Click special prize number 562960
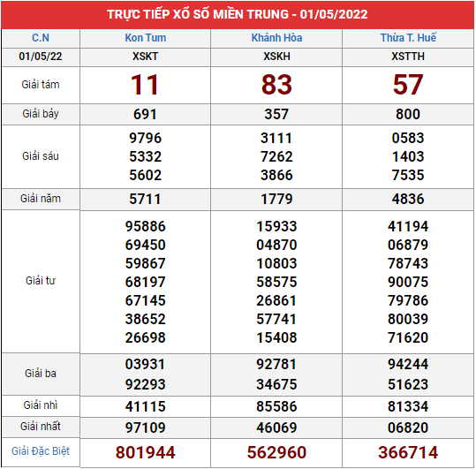476x469 pixels. coord(276,452)
